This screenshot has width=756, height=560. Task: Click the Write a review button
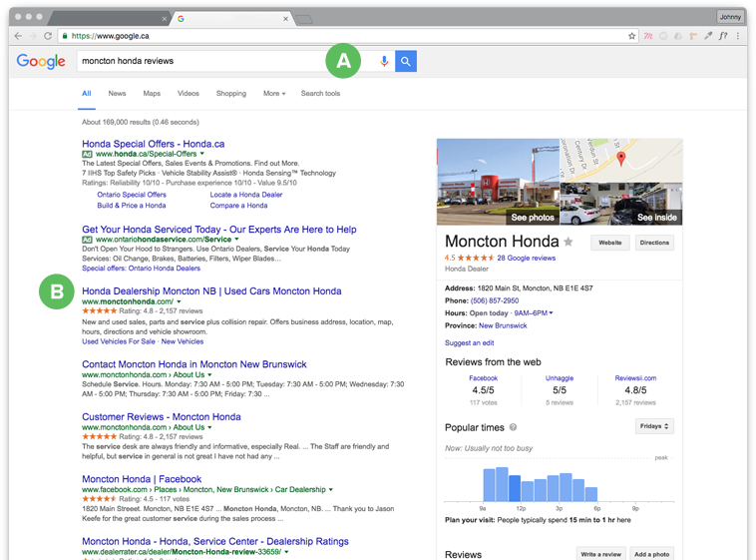[601, 554]
